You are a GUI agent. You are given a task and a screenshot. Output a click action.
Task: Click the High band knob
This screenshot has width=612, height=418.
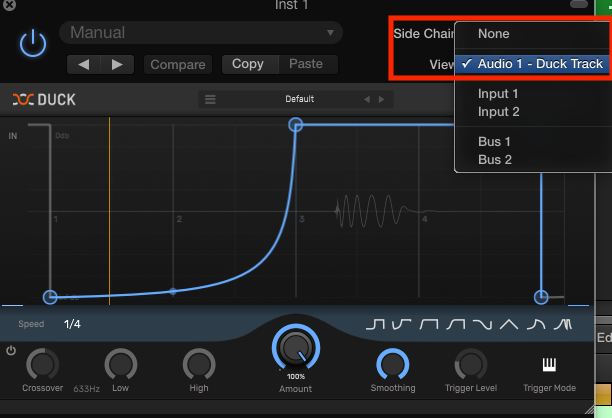point(199,365)
